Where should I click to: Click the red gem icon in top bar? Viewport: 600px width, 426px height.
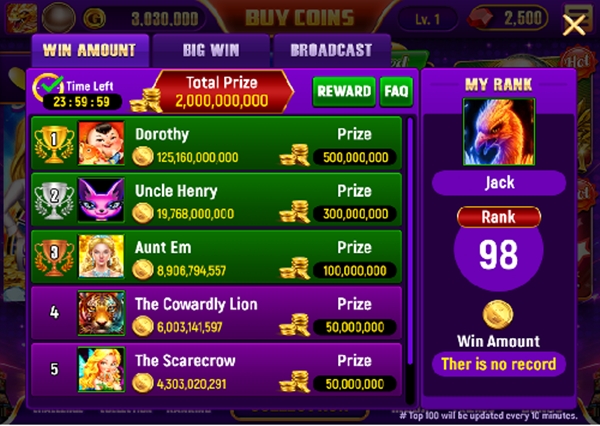click(x=480, y=18)
